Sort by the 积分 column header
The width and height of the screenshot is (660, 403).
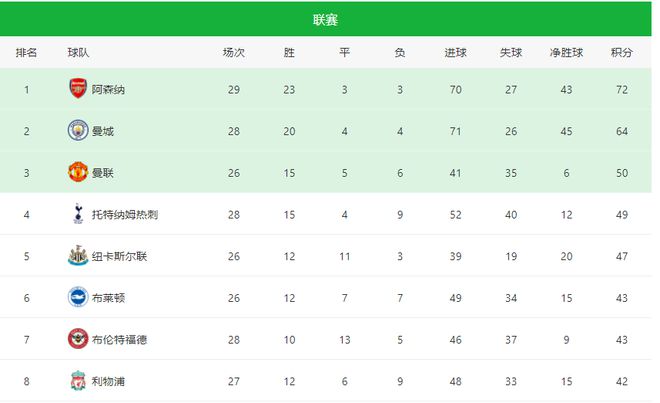622,52
